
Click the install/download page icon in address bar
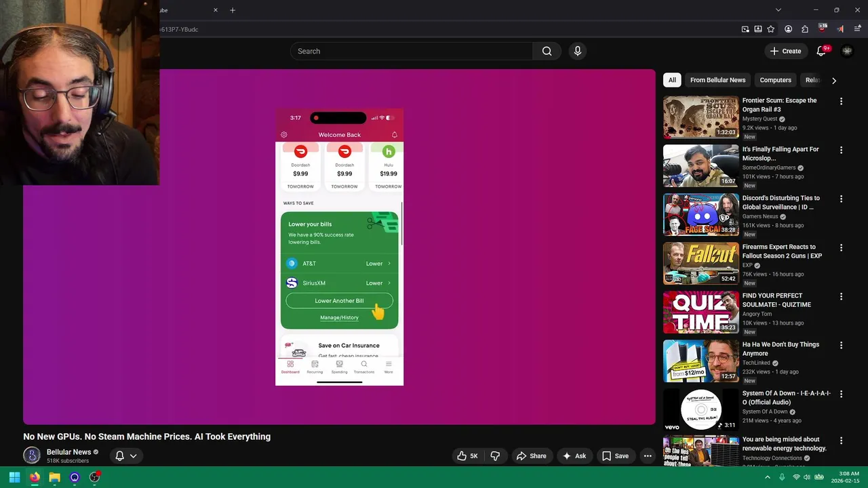(758, 29)
